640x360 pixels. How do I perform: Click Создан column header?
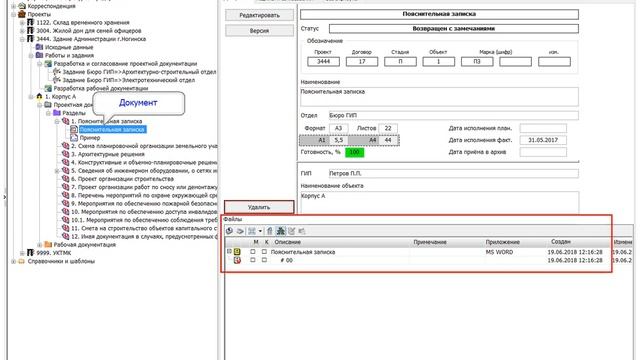click(x=560, y=242)
